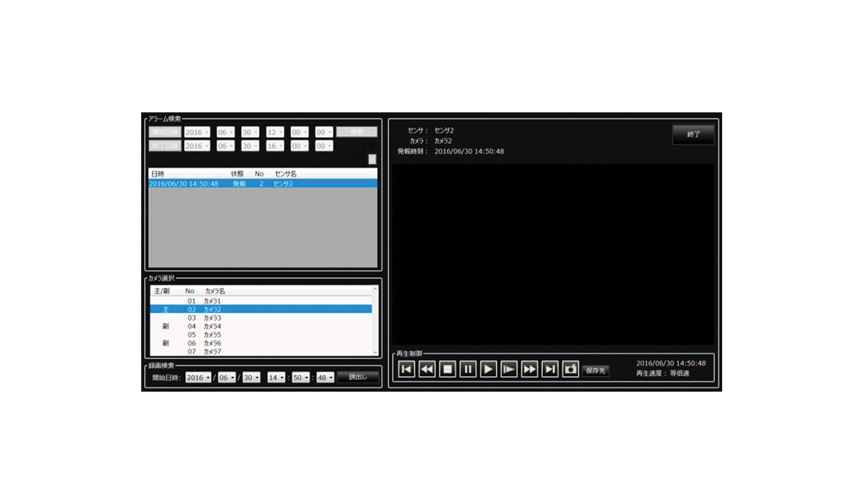864x504 pixels.
Task: Click the frame-advance step button
Action: (509, 369)
